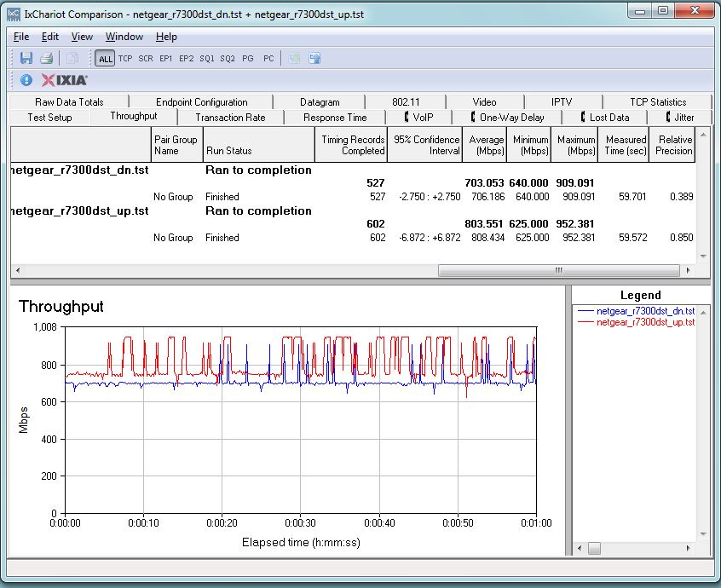Click the Save toolbar icon
The width and height of the screenshot is (721, 588).
tap(26, 59)
